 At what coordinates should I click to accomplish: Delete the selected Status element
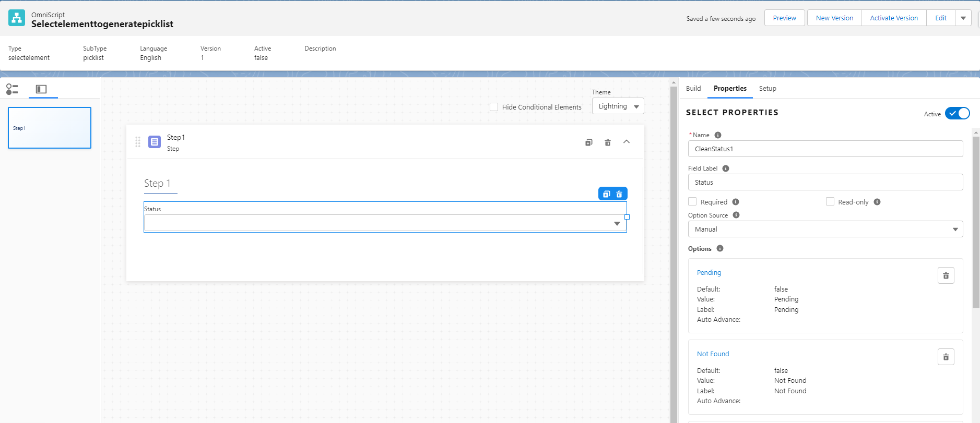[x=619, y=194]
